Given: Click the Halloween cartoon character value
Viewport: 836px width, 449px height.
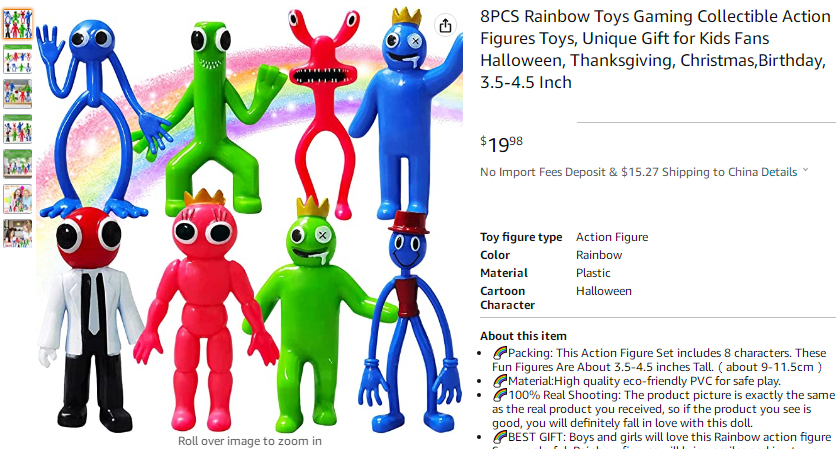Looking at the screenshot, I should [604, 291].
